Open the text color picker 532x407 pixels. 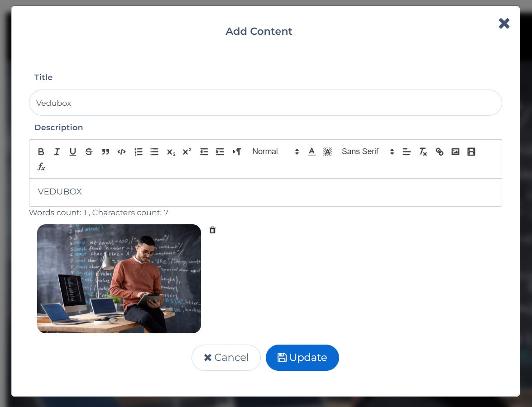(312, 152)
